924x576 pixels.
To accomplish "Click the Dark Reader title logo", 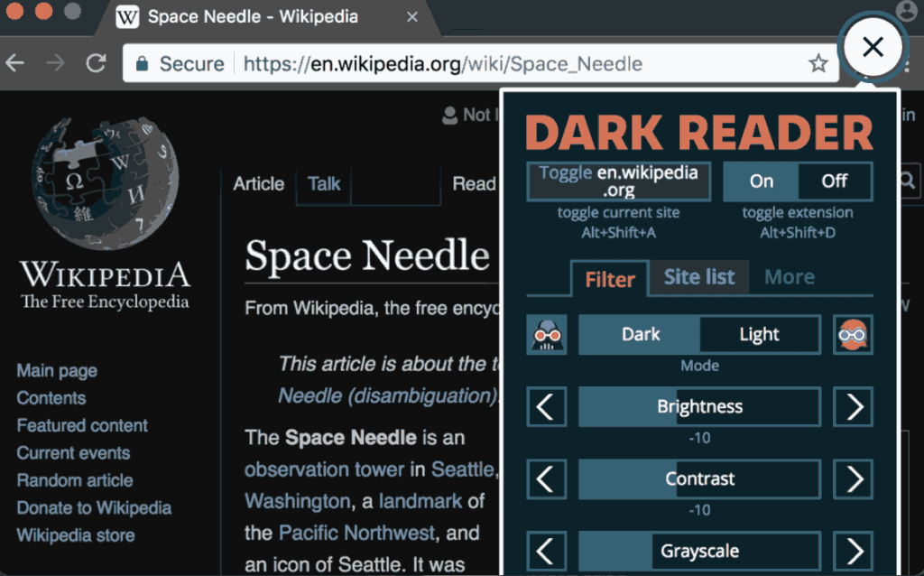I will coord(699,132).
